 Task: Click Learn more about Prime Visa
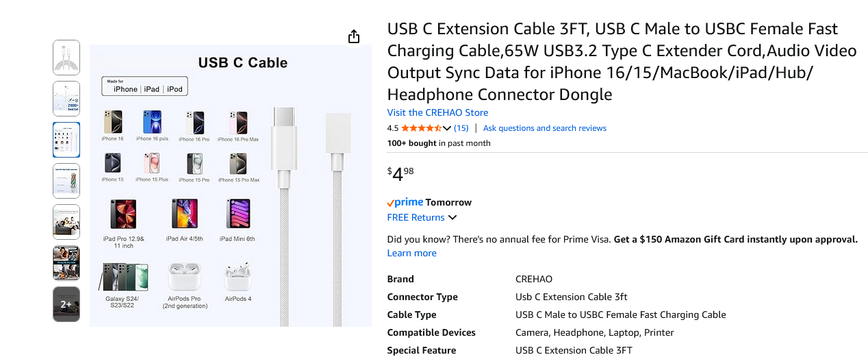(x=411, y=253)
